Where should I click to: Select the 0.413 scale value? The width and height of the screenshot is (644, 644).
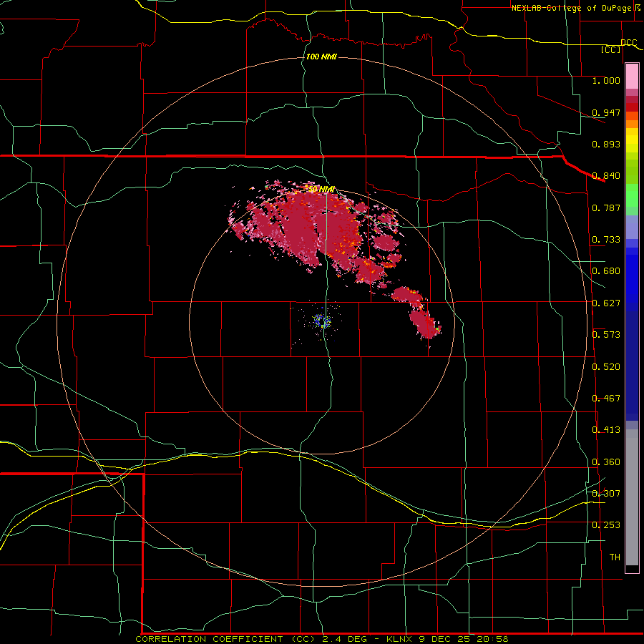point(606,430)
